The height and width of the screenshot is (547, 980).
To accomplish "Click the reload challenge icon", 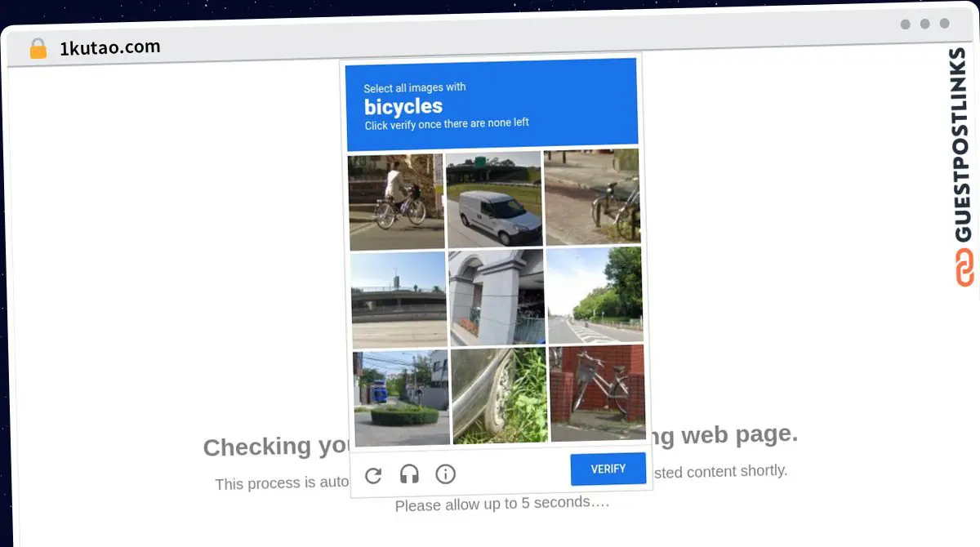I will pyautogui.click(x=374, y=475).
